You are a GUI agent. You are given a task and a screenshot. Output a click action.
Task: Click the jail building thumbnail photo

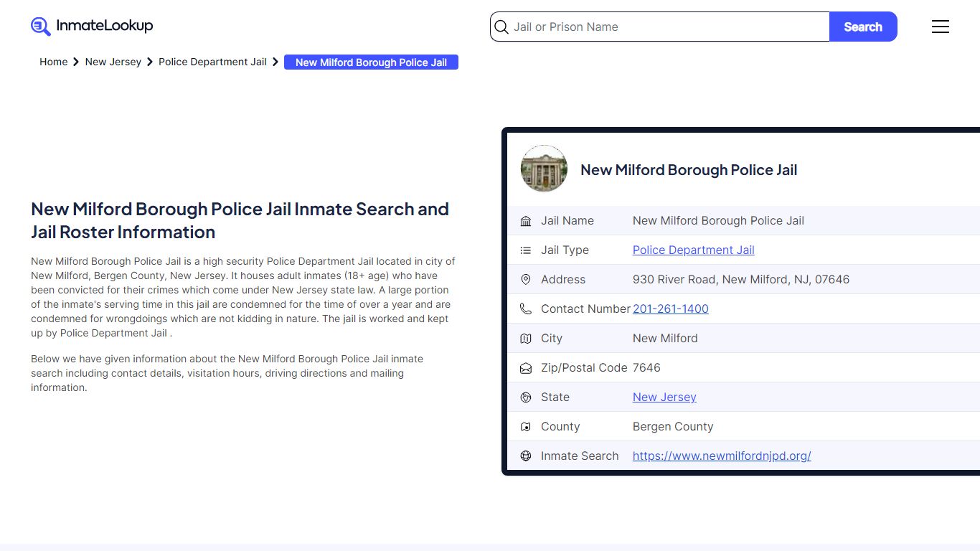click(544, 169)
